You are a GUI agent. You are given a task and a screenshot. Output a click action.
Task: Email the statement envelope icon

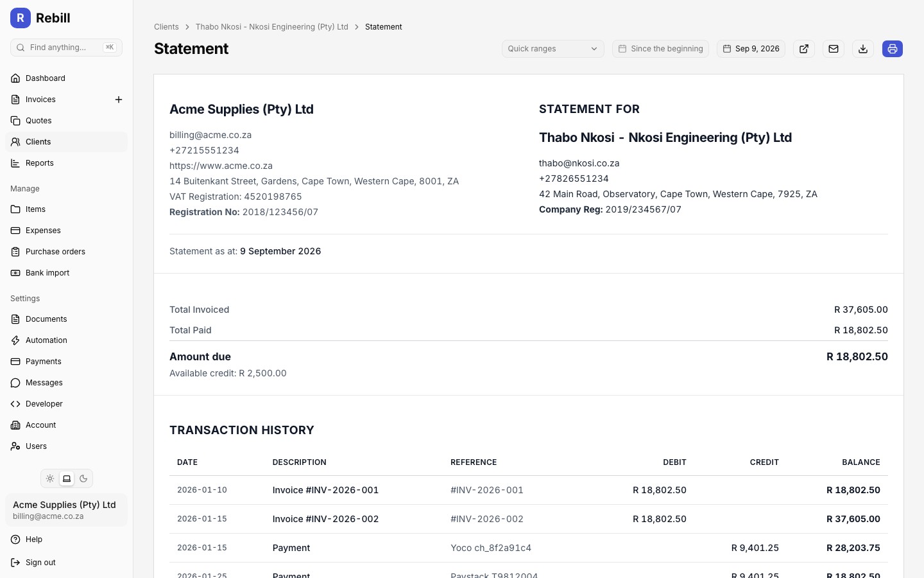click(x=834, y=49)
